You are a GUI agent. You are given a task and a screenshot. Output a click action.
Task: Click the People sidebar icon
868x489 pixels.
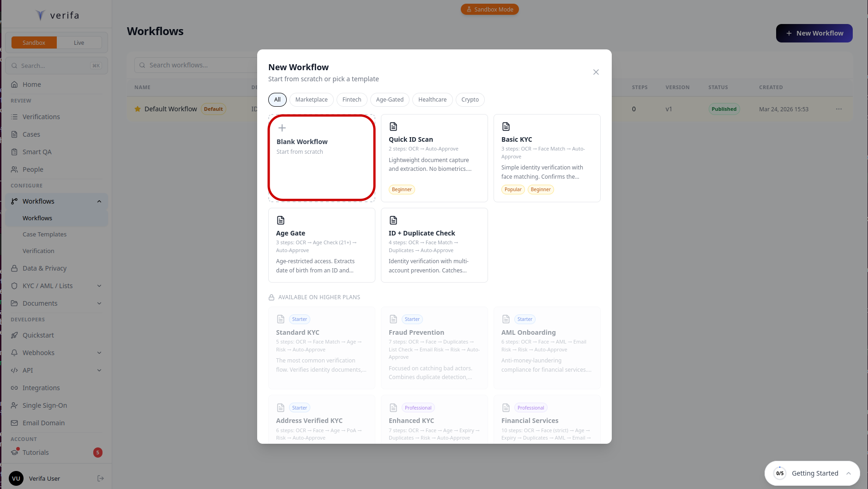coord(14,169)
